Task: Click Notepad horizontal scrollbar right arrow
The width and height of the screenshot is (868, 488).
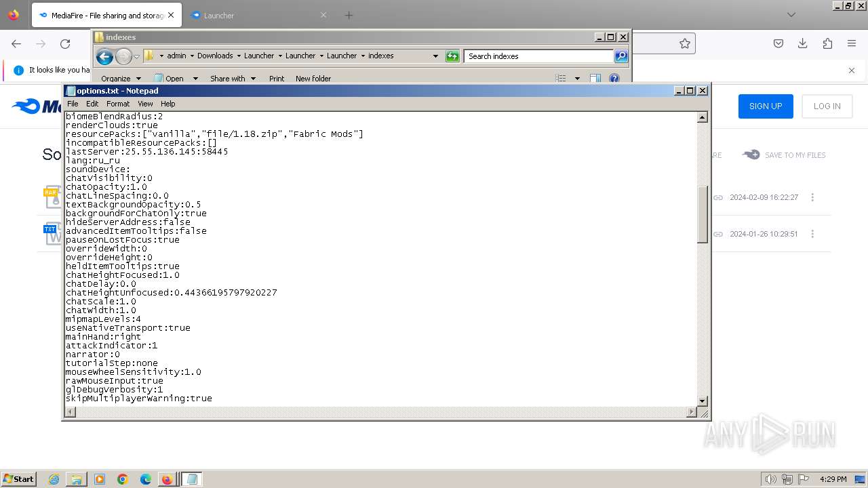Action: tap(692, 412)
